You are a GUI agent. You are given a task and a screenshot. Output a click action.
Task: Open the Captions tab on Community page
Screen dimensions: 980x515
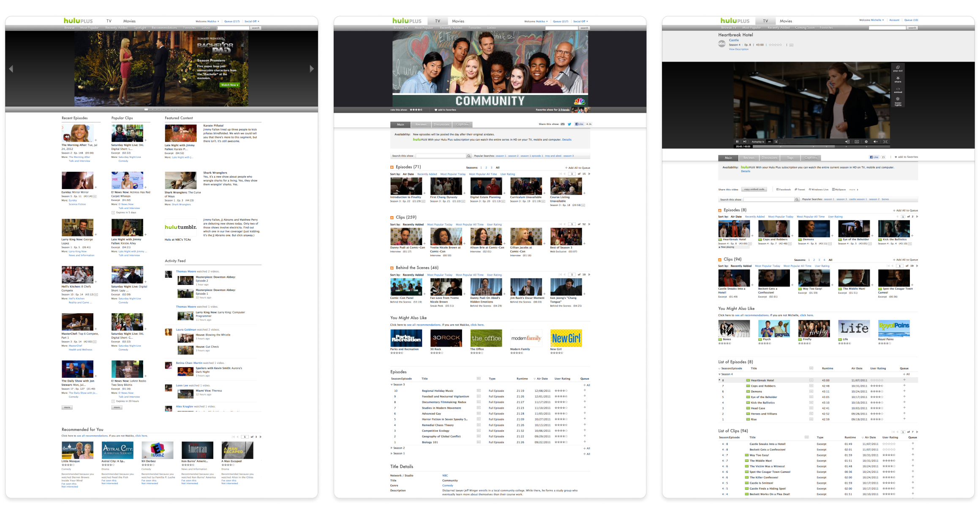coord(462,125)
